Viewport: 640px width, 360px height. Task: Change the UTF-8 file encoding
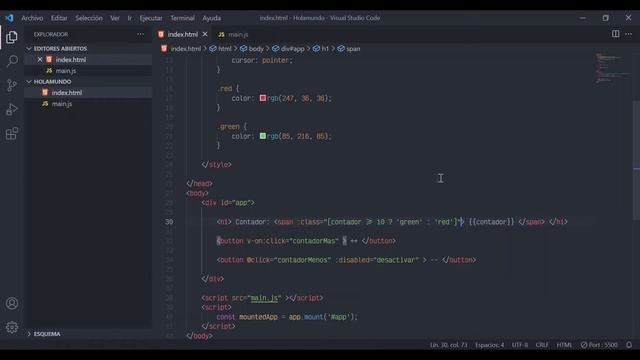520,345
